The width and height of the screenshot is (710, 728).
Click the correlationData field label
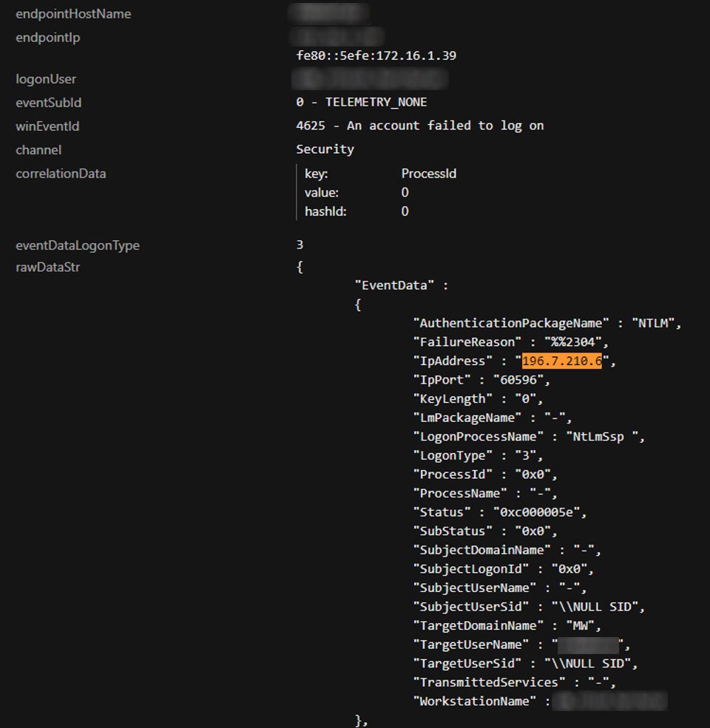(x=61, y=174)
